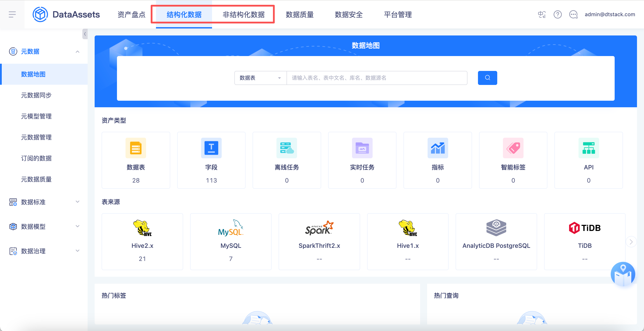Open the MySQL table source card
This screenshot has width=644, height=331.
point(230,241)
